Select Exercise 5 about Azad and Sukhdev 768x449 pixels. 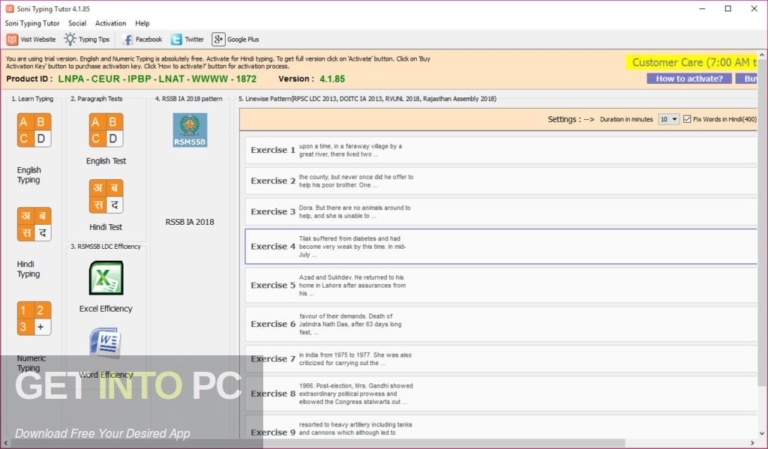(x=501, y=285)
